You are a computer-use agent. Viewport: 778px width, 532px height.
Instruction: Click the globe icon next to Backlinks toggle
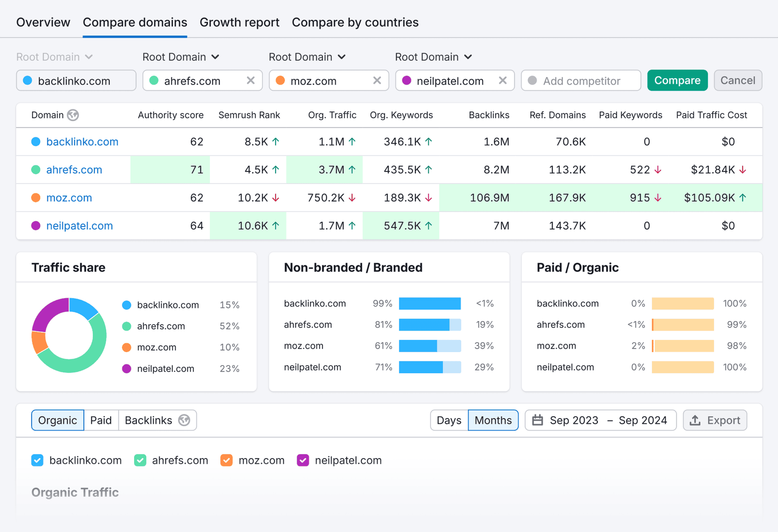[x=185, y=420]
